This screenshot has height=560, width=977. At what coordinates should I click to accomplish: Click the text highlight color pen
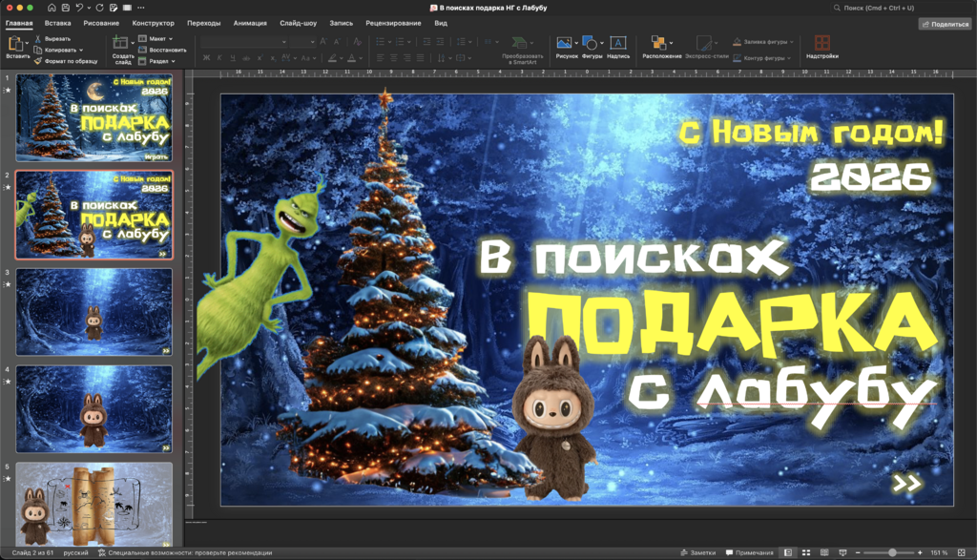(x=333, y=58)
